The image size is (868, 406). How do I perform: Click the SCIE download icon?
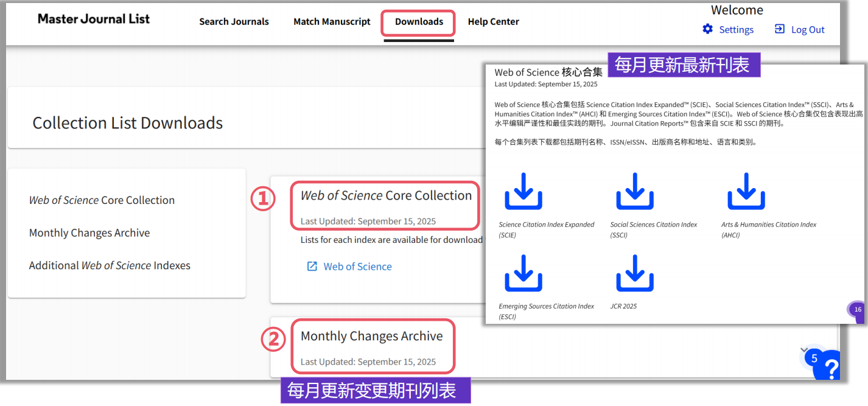coord(523,191)
